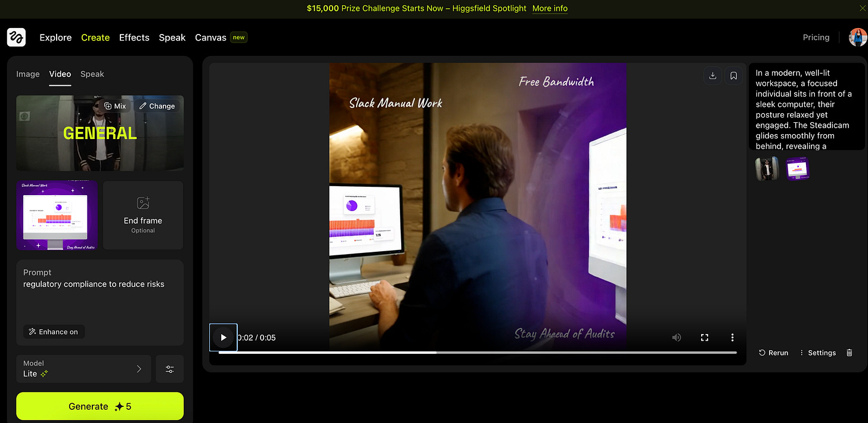Toggle the Enhance on option
Image resolution: width=868 pixels, height=423 pixels.
click(54, 332)
